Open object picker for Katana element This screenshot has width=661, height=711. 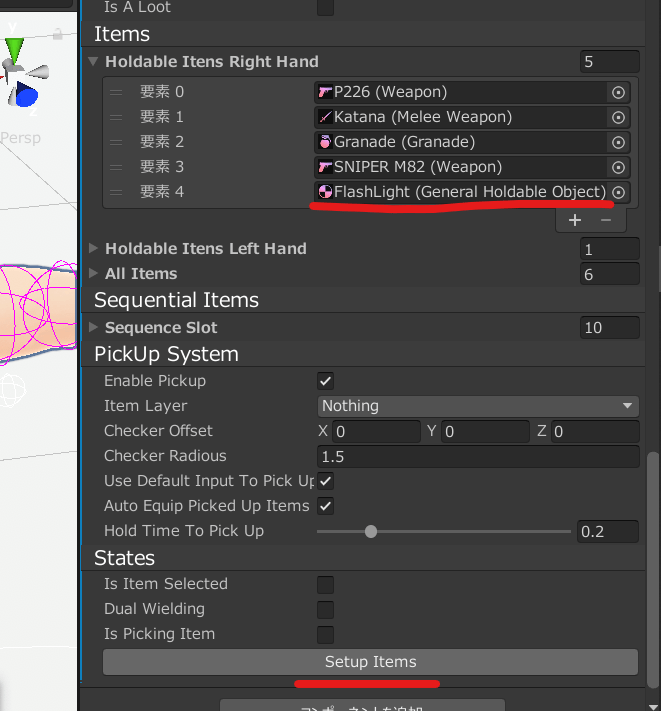618,117
